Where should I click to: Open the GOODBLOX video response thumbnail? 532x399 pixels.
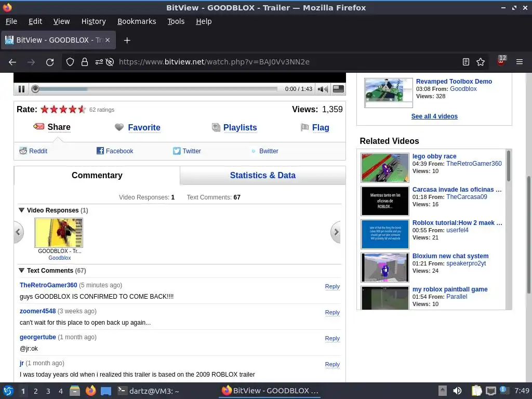59,233
